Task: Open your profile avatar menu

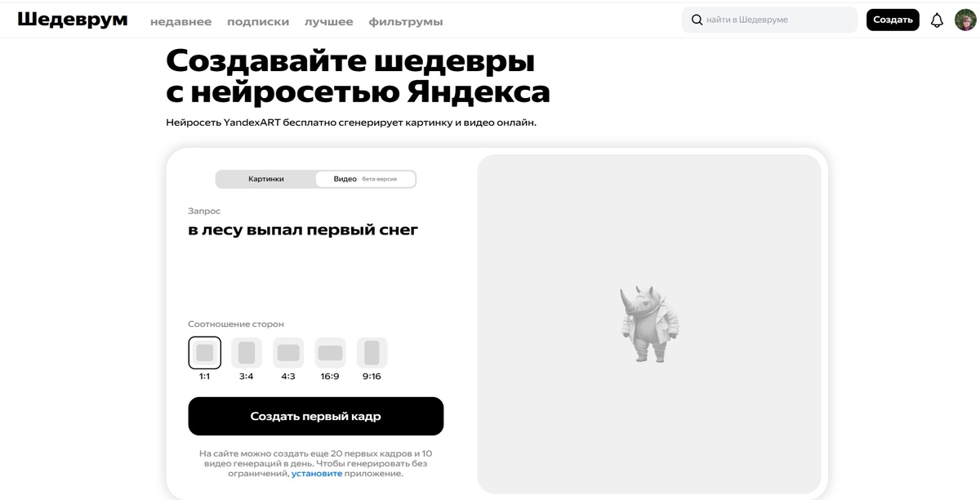Action: (x=964, y=19)
